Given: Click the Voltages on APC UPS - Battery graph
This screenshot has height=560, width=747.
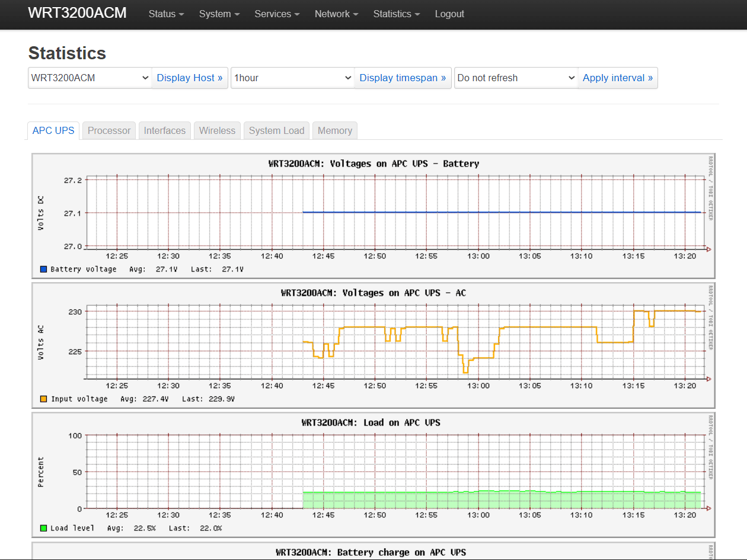Looking at the screenshot, I should (373, 216).
